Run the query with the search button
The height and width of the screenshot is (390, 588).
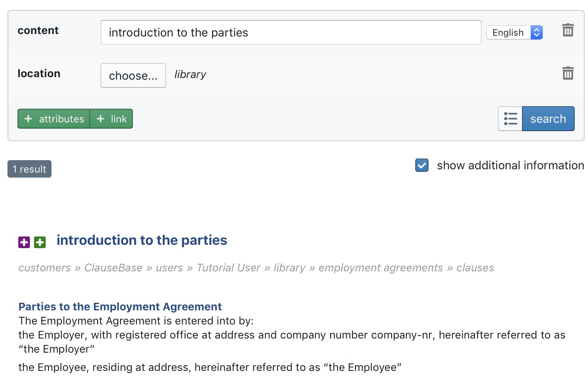(548, 119)
